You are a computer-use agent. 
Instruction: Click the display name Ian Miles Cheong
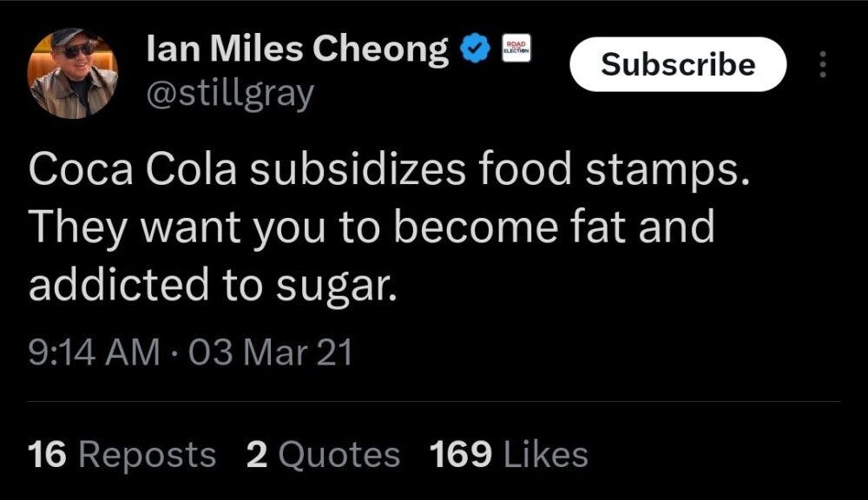(298, 51)
